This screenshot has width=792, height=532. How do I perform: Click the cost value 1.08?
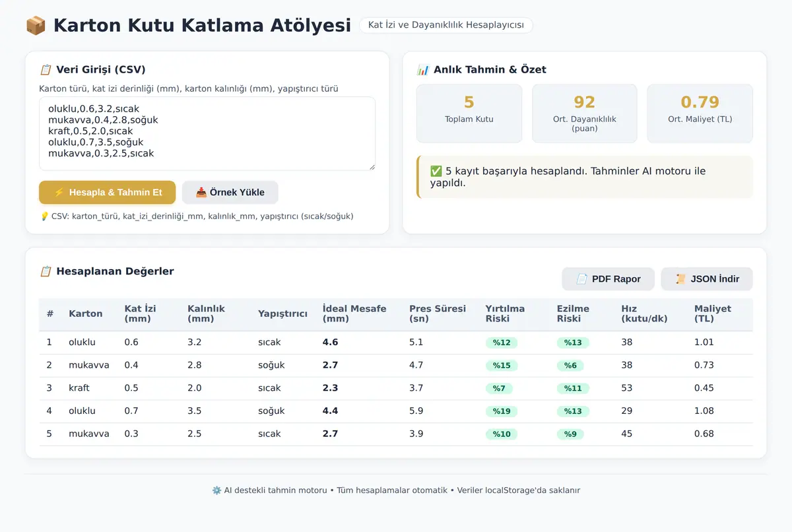tap(704, 411)
